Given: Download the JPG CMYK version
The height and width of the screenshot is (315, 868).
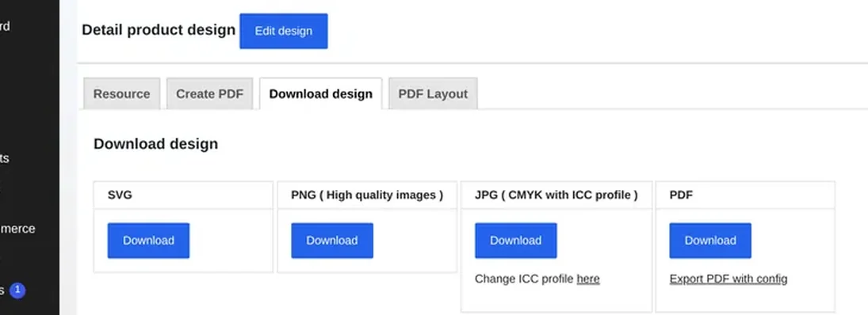Looking at the screenshot, I should pyautogui.click(x=516, y=241).
